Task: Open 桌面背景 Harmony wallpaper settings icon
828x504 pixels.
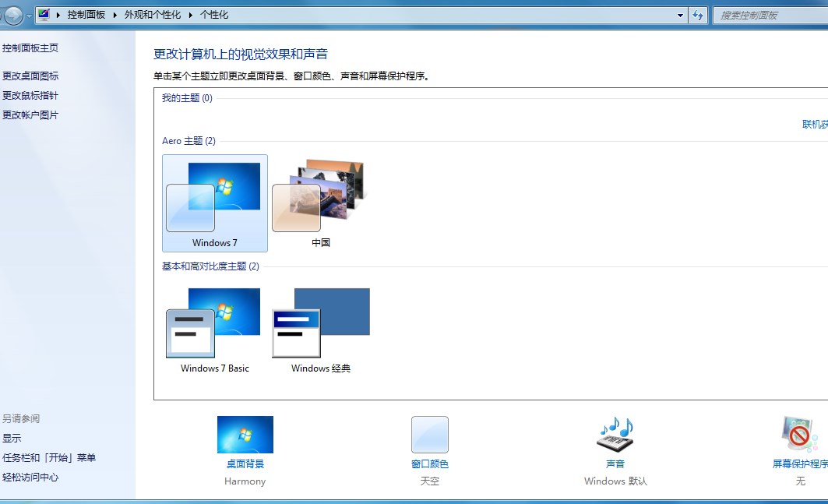Action: 245,434
